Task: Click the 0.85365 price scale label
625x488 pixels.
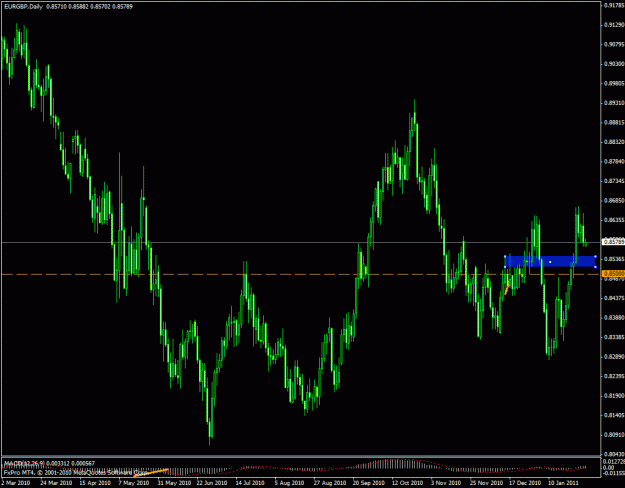Action: (x=614, y=259)
